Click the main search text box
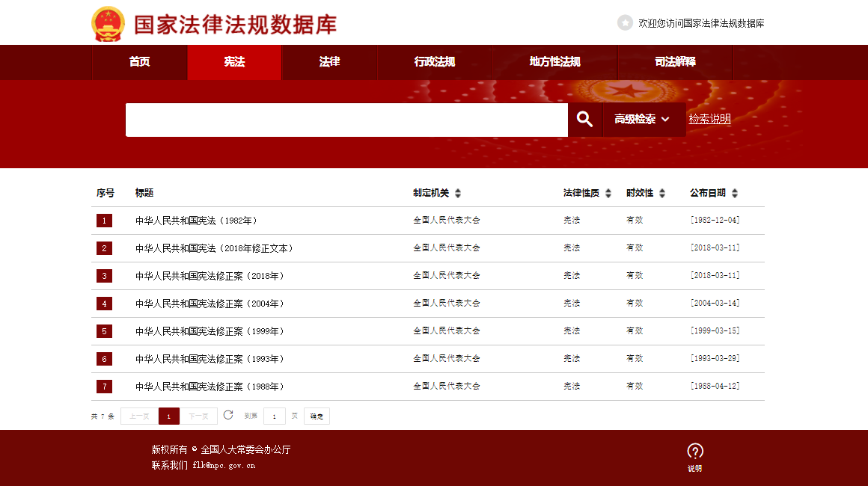 (346, 120)
